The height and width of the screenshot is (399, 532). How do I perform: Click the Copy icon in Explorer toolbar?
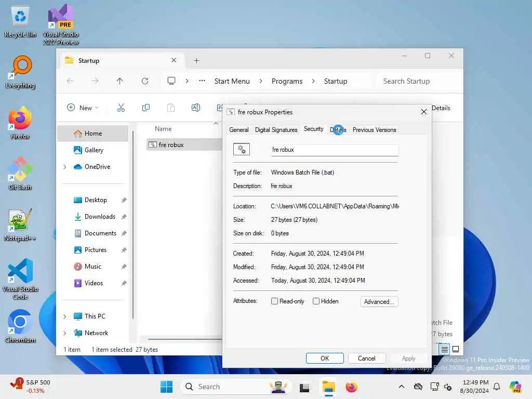point(146,108)
